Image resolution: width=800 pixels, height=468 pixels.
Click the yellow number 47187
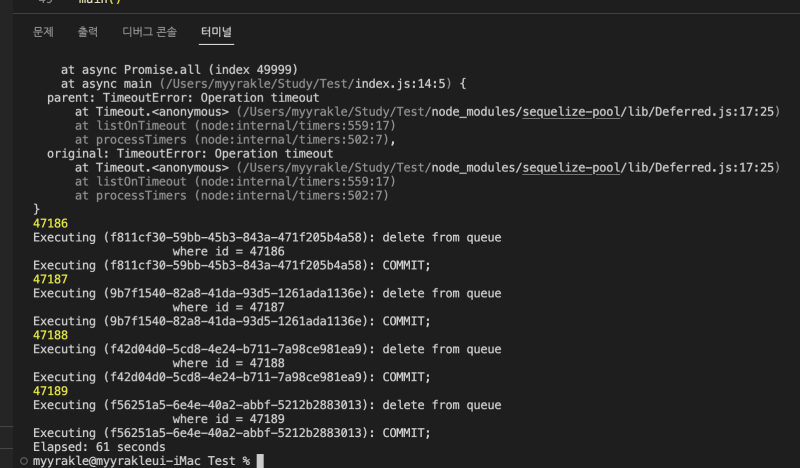pos(51,279)
